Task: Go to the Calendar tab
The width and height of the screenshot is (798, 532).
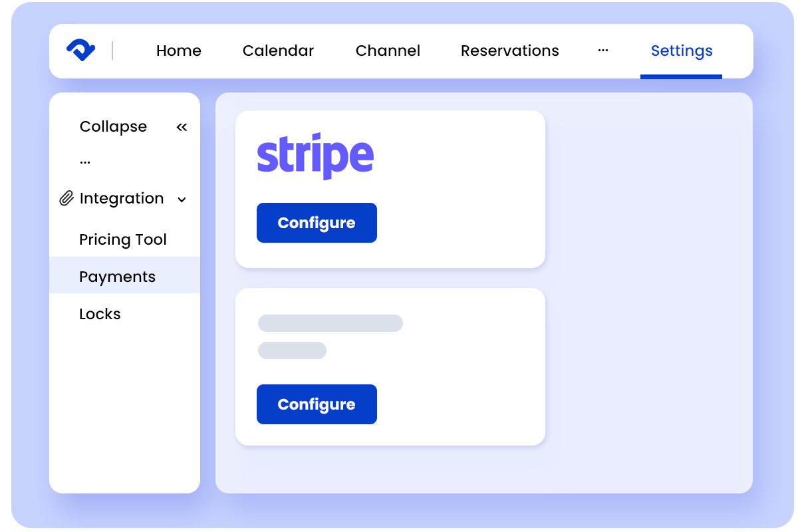Action: click(x=278, y=51)
